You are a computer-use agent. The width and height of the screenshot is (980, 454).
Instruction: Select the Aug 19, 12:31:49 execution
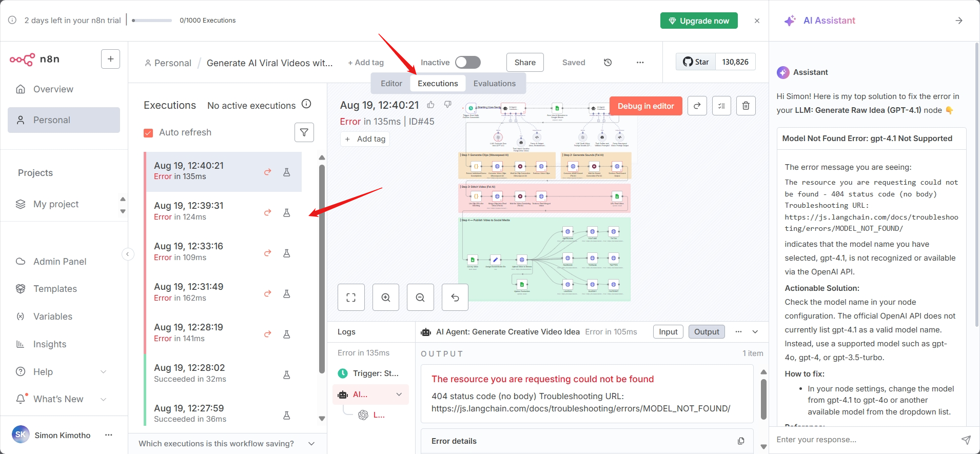(x=223, y=292)
